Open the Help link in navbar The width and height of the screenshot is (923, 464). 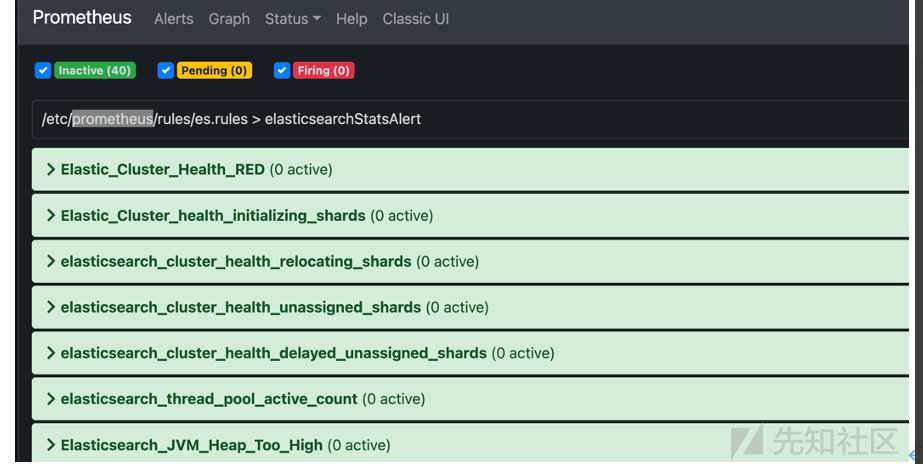pyautogui.click(x=351, y=19)
